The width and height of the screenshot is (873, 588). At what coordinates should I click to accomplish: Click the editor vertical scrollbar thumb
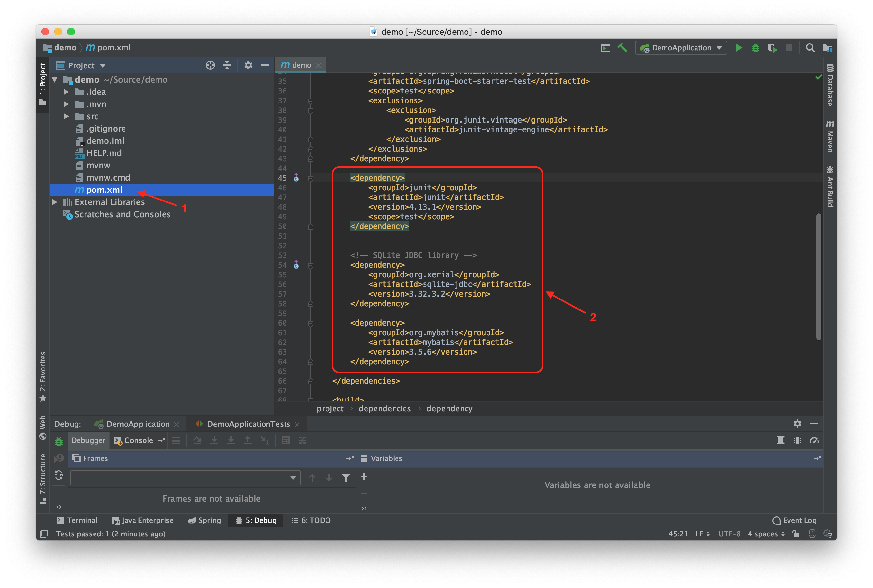(x=818, y=277)
